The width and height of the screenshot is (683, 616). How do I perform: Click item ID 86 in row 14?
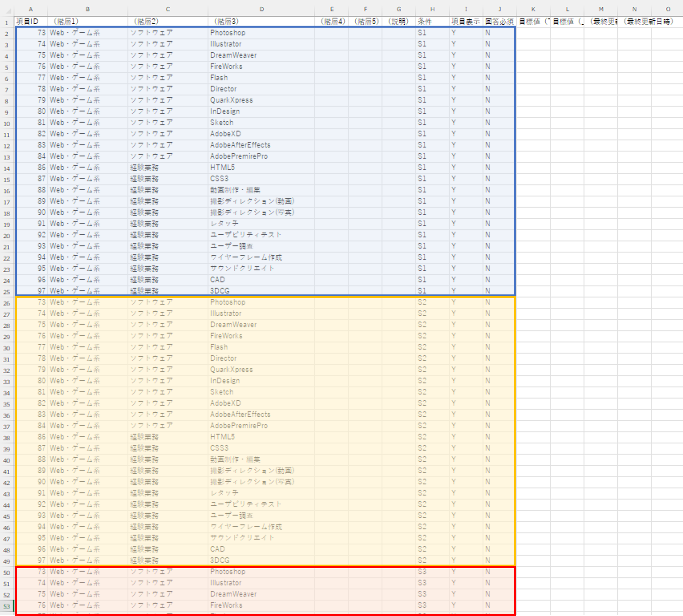coord(31,167)
